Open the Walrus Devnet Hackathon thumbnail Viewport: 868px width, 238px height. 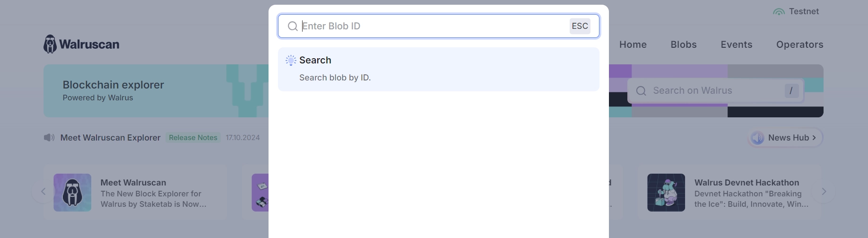(x=666, y=192)
